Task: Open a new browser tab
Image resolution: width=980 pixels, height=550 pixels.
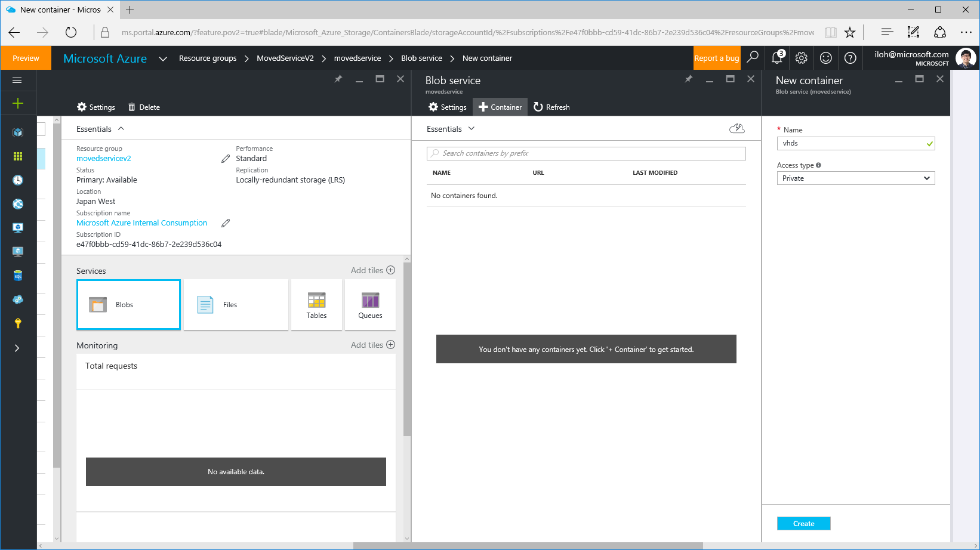Action: (130, 10)
